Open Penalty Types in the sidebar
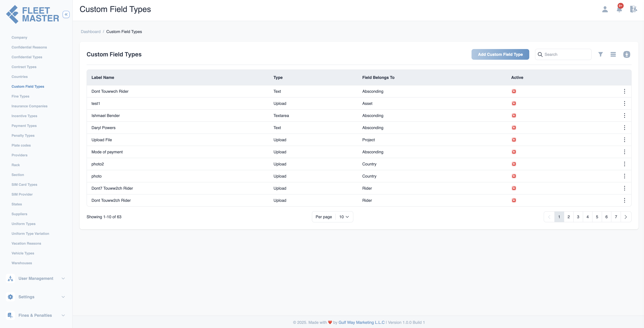This screenshot has height=328, width=644. 23,136
